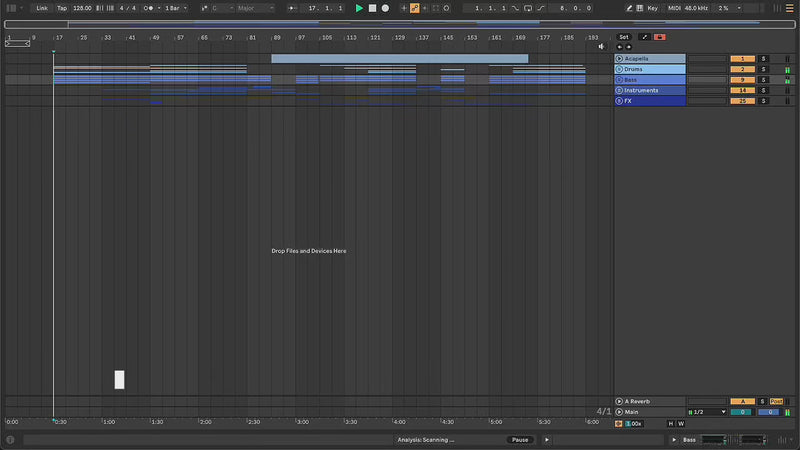Click the 128.00 tempo field
Viewport: 800px width, 450px height.
pos(82,8)
